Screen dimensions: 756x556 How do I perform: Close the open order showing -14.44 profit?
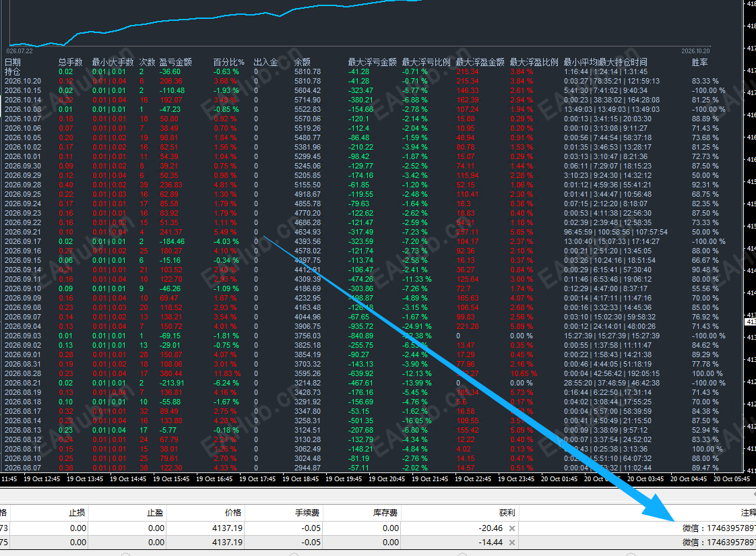(512, 543)
